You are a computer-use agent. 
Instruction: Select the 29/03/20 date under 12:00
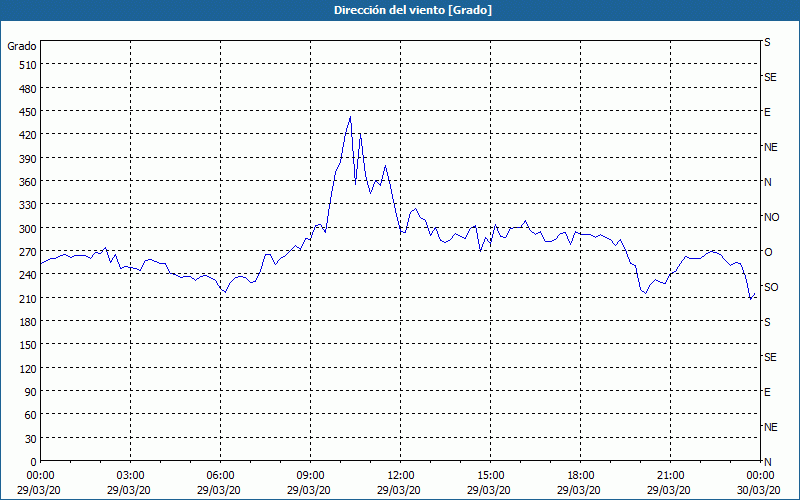tap(399, 491)
